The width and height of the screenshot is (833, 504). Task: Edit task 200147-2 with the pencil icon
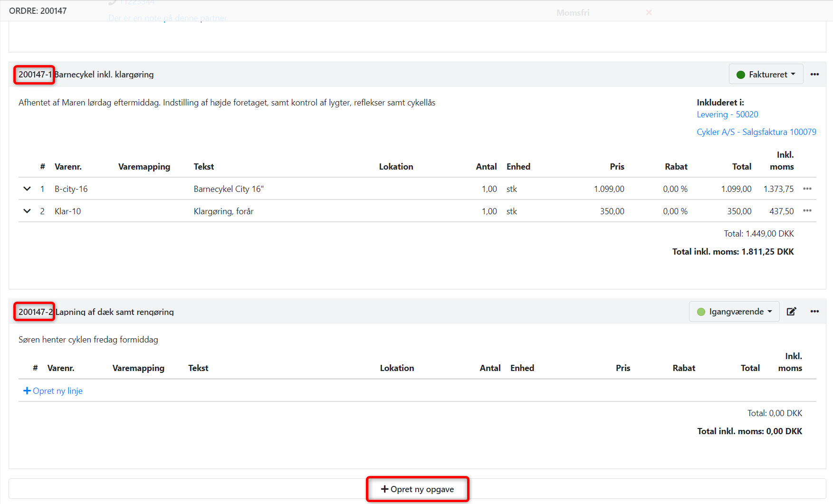click(791, 311)
